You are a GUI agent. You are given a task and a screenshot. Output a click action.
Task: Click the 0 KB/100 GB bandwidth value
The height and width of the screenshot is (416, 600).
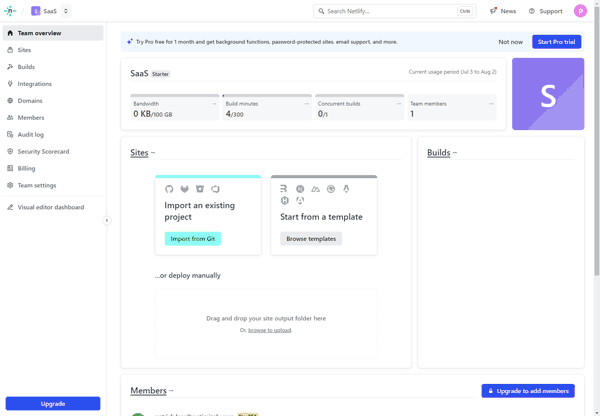pyautogui.click(x=153, y=114)
